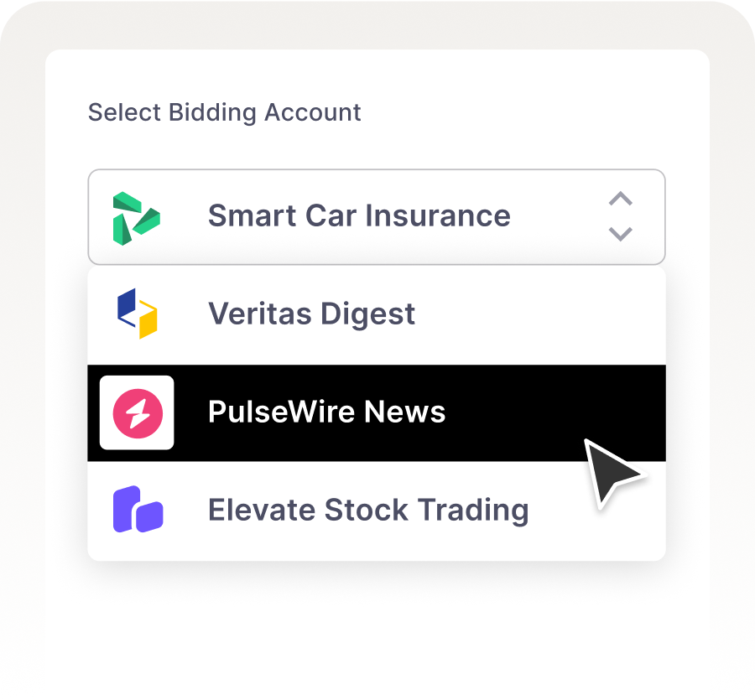The width and height of the screenshot is (755, 700).
Task: Click the "Select Bidding Account" field label
Action: coord(225,112)
